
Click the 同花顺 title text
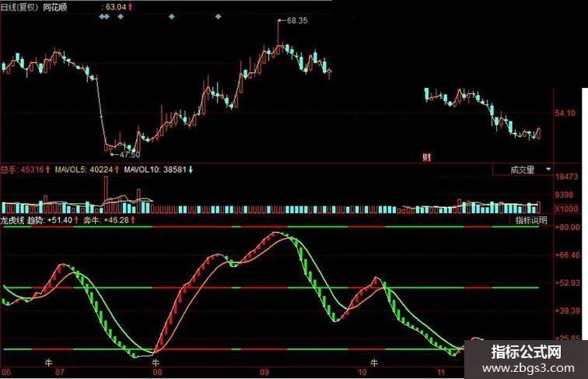tap(55, 7)
